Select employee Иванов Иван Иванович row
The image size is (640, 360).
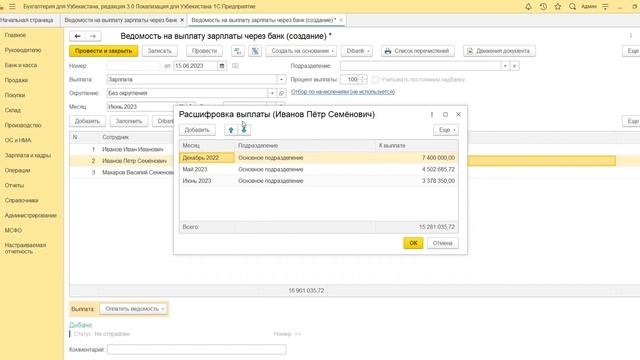[122, 149]
